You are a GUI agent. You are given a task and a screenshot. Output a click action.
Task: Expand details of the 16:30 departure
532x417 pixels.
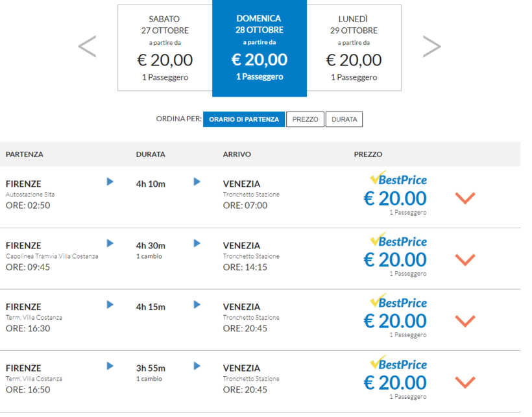[465, 321]
